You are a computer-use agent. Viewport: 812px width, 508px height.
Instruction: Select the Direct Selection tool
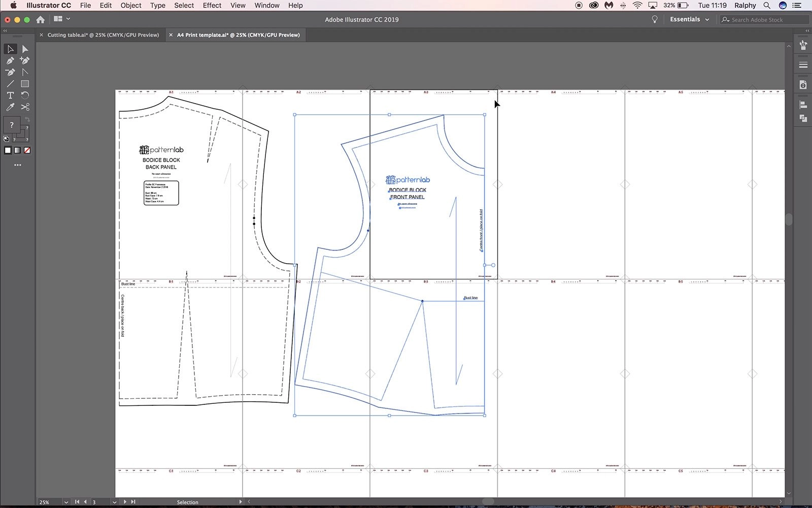(25, 49)
